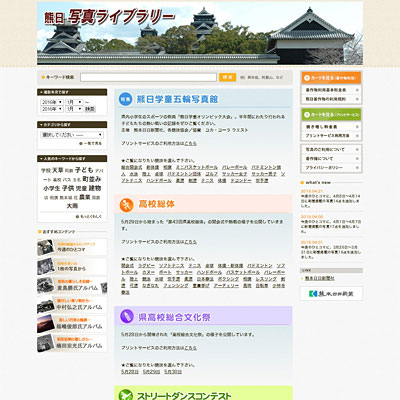Open 熊日著作物の利用規約 menu item
This screenshot has height=400, width=400.
coord(331,99)
